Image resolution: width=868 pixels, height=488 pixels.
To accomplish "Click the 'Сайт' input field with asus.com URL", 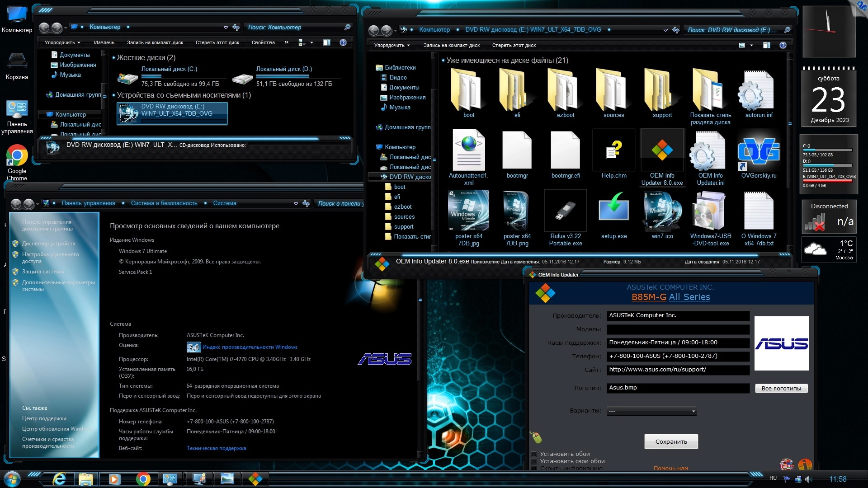I will click(677, 370).
